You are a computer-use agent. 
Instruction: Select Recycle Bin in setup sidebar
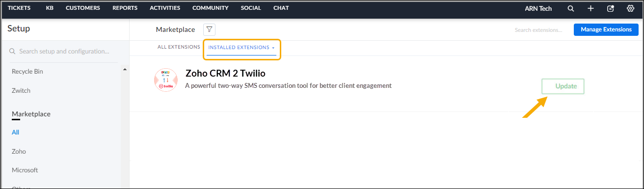[27, 71]
